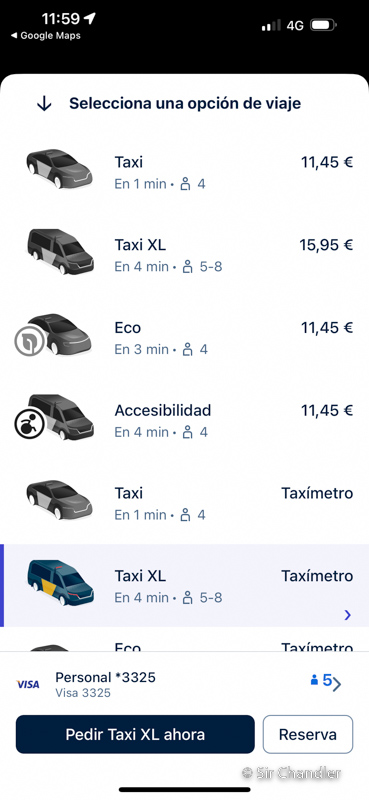
Task: Tap the Visa card logo
Action: [28, 685]
